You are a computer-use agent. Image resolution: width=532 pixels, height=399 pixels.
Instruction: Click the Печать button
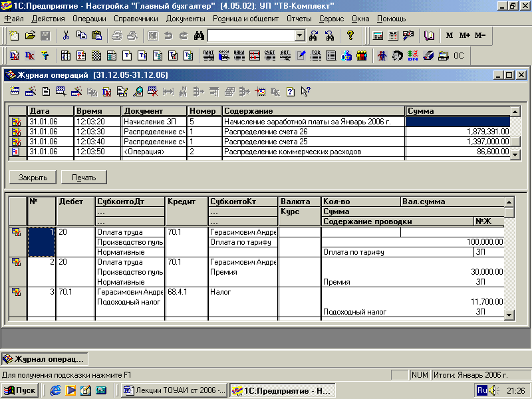tap(84, 178)
